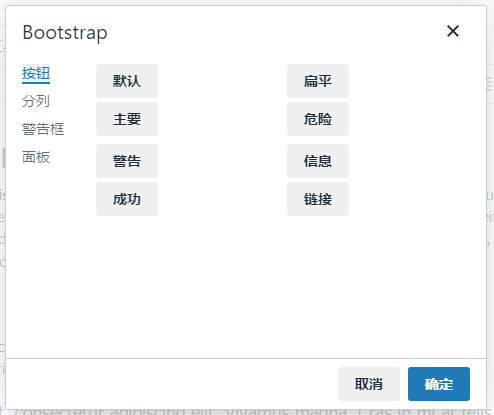Click the empty white dialog body area
Viewport: 494px width, 415px height.
pyautogui.click(x=247, y=287)
